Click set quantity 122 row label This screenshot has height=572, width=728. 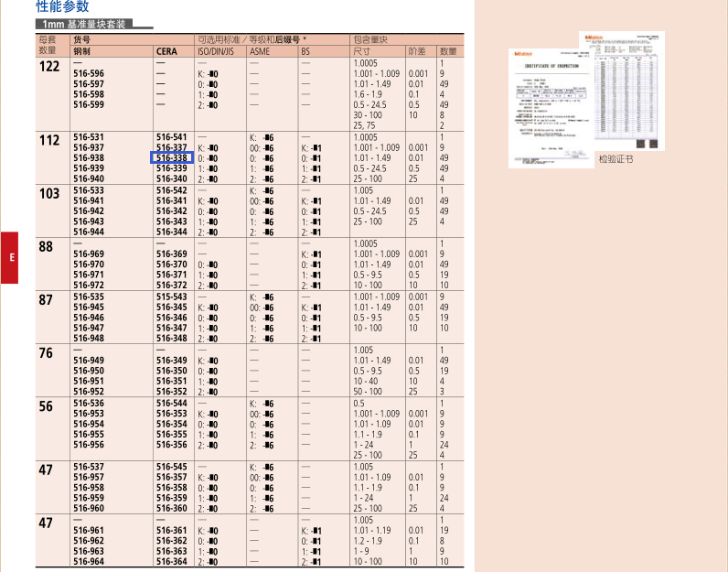[49, 67]
